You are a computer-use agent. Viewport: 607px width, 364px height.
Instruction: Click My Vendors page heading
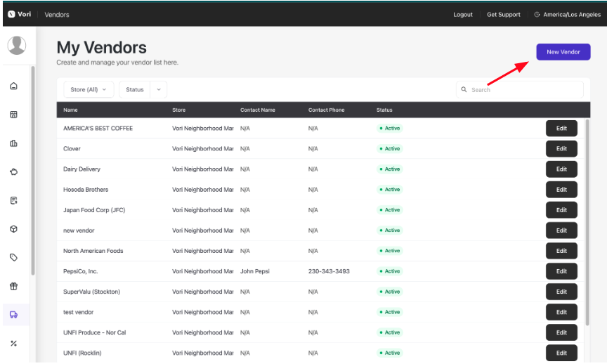click(x=101, y=48)
